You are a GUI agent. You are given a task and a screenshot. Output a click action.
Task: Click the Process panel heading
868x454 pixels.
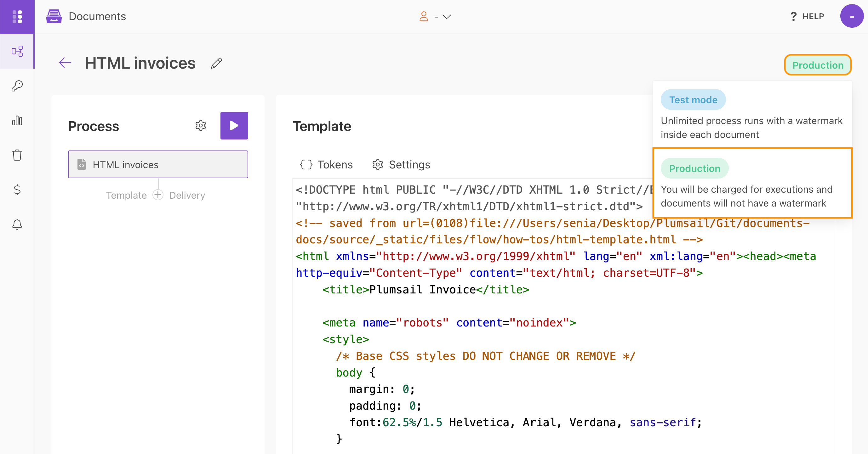(93, 126)
